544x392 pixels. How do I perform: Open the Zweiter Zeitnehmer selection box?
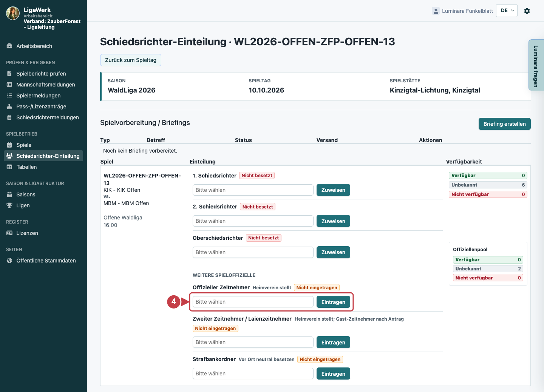coord(253,342)
